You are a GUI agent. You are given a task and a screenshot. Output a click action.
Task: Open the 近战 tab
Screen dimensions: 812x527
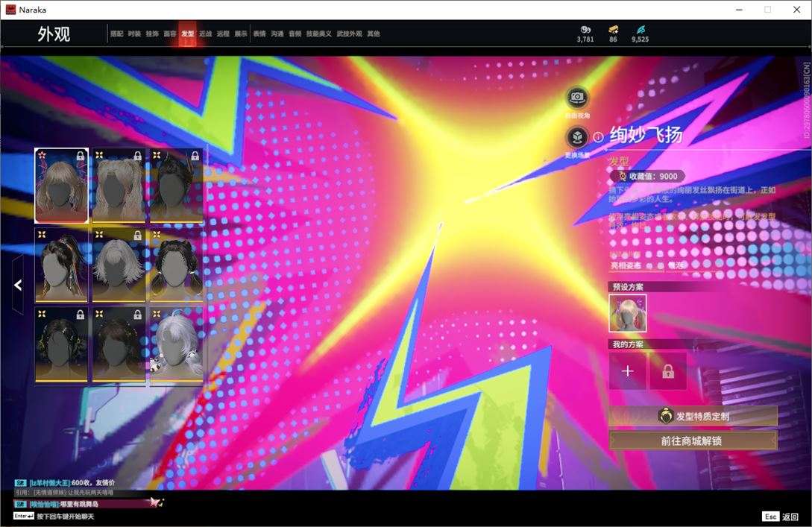(205, 34)
